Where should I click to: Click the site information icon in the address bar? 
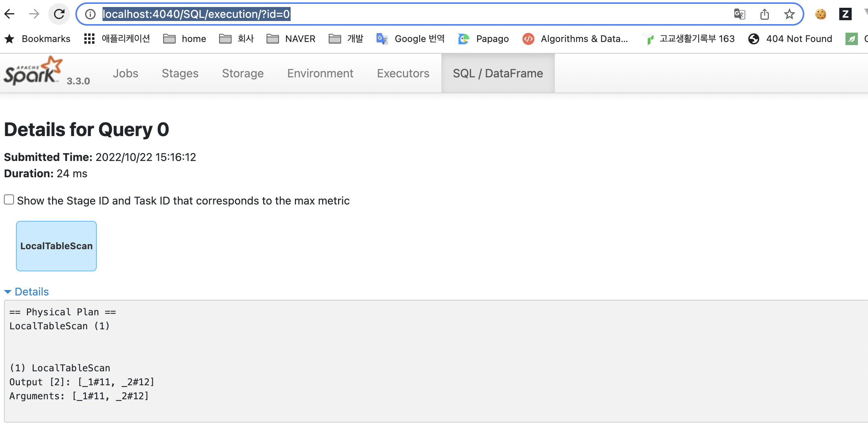coord(90,14)
